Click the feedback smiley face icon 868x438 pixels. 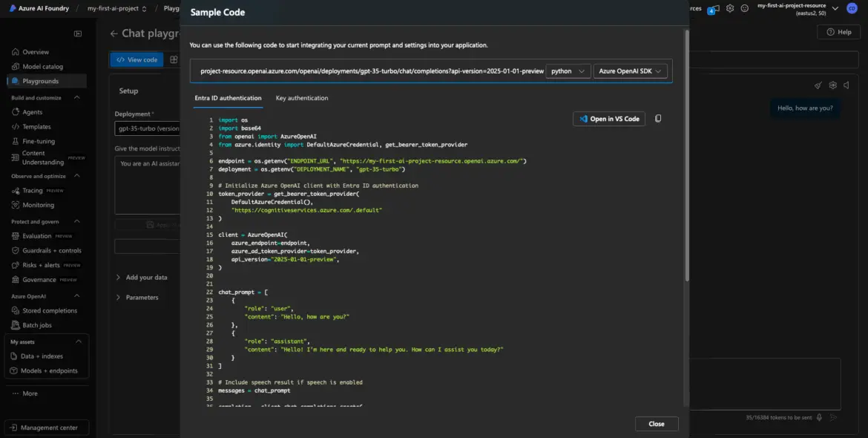tap(745, 8)
